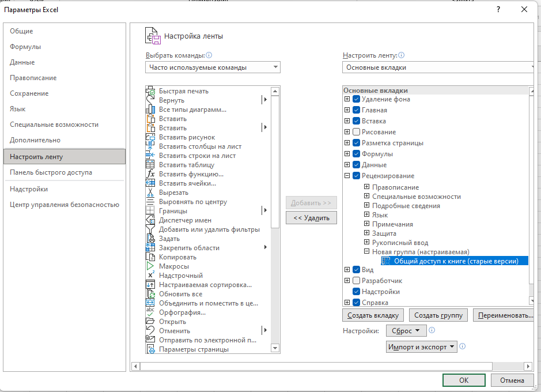
Task: Expand the Примечания group node
Action: (x=367, y=224)
